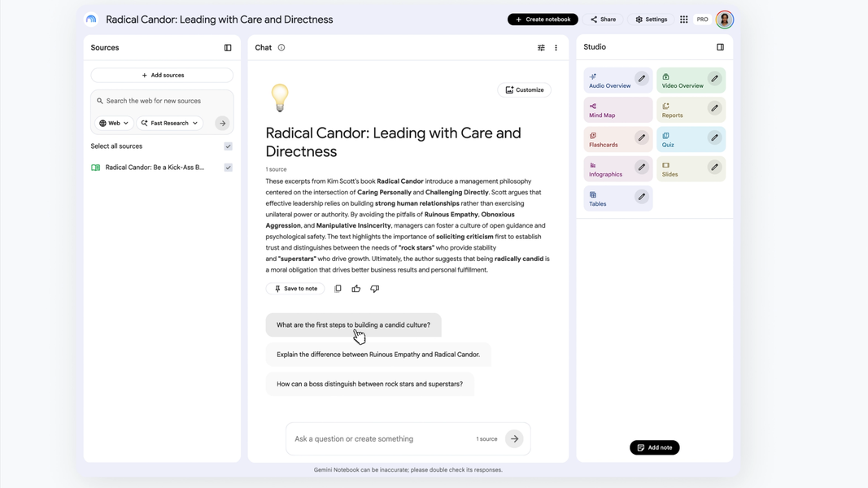
Task: Create a Mind Map
Action: pyautogui.click(x=617, y=110)
